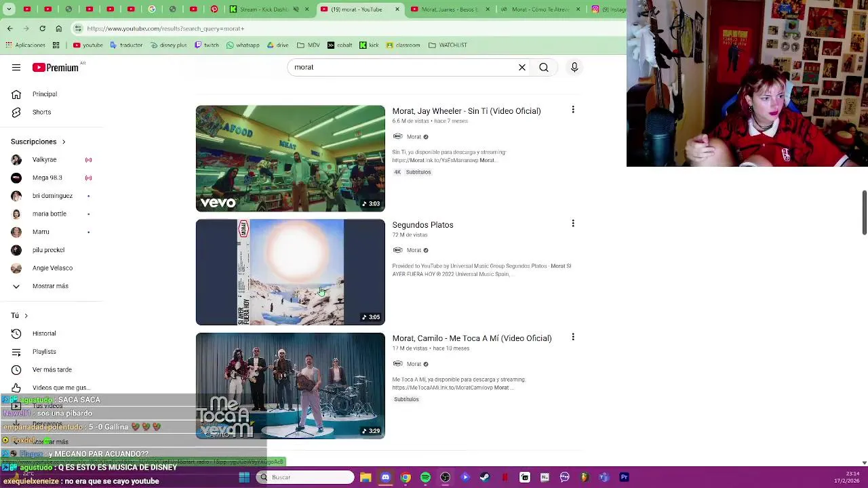
Task: Switch to the Morat, Juanes - Besos tab
Action: pos(443,9)
